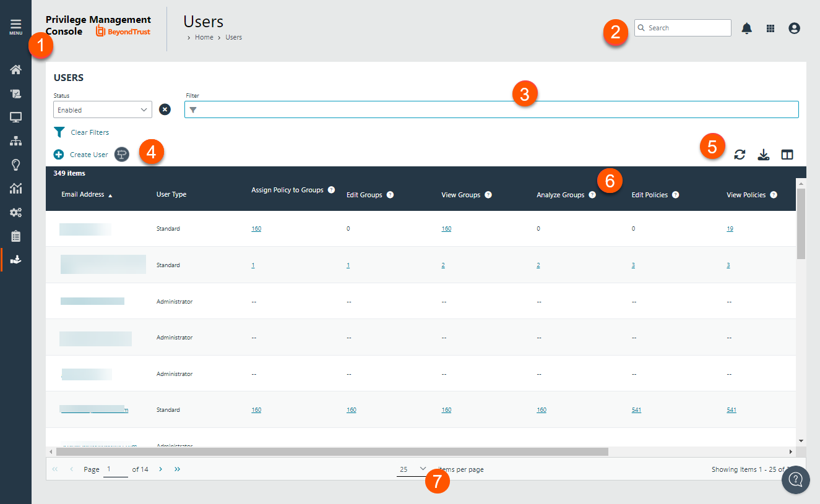Viewport: 820px width, 504px height.
Task: Open the 3 Edit Policies link
Action: coord(634,265)
